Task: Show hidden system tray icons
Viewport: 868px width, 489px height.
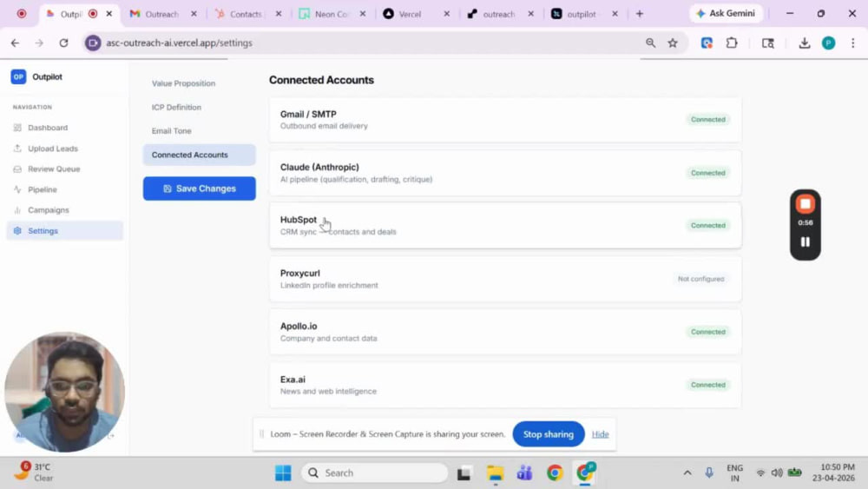Action: coord(687,473)
